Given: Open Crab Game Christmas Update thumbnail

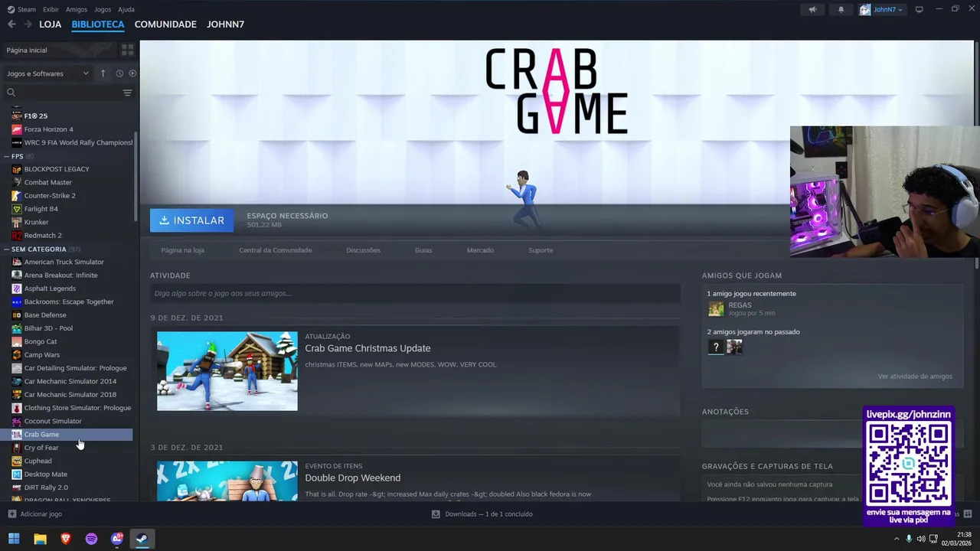Looking at the screenshot, I should click(x=227, y=371).
